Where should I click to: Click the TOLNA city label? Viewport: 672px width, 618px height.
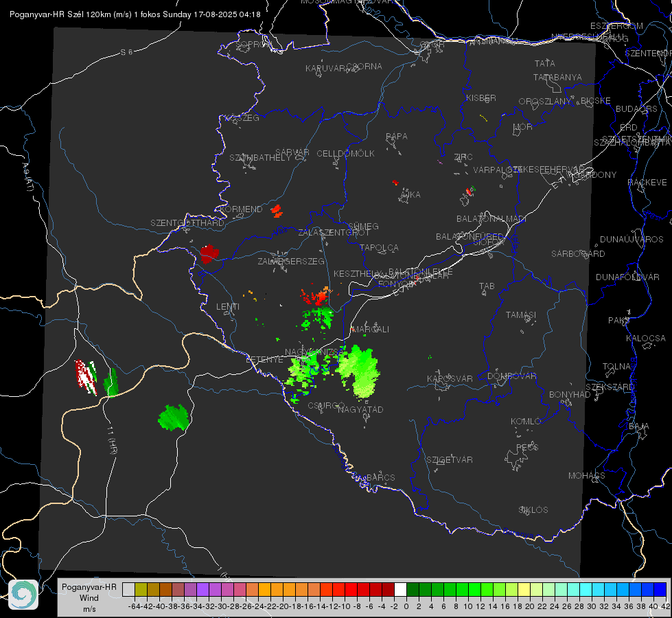click(616, 366)
